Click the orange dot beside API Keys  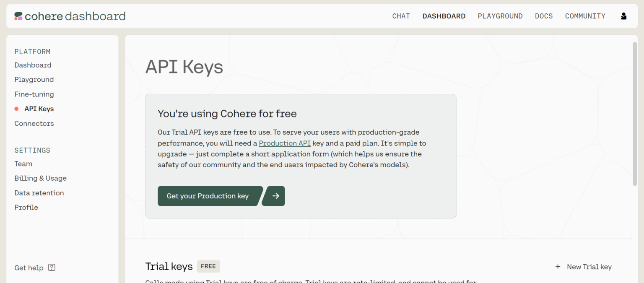17,109
